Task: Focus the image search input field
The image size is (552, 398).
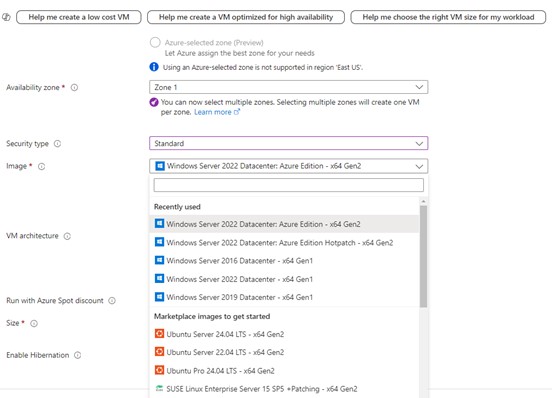Action: coord(289,185)
